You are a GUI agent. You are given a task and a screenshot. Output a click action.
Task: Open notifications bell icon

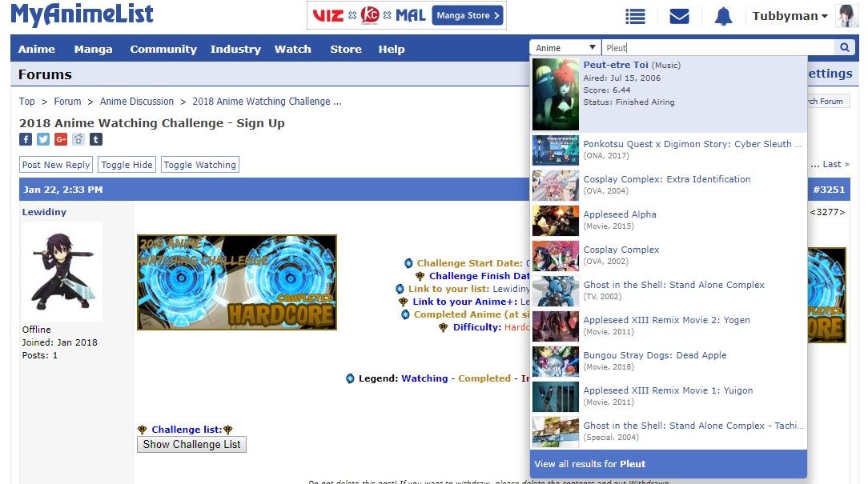click(723, 16)
